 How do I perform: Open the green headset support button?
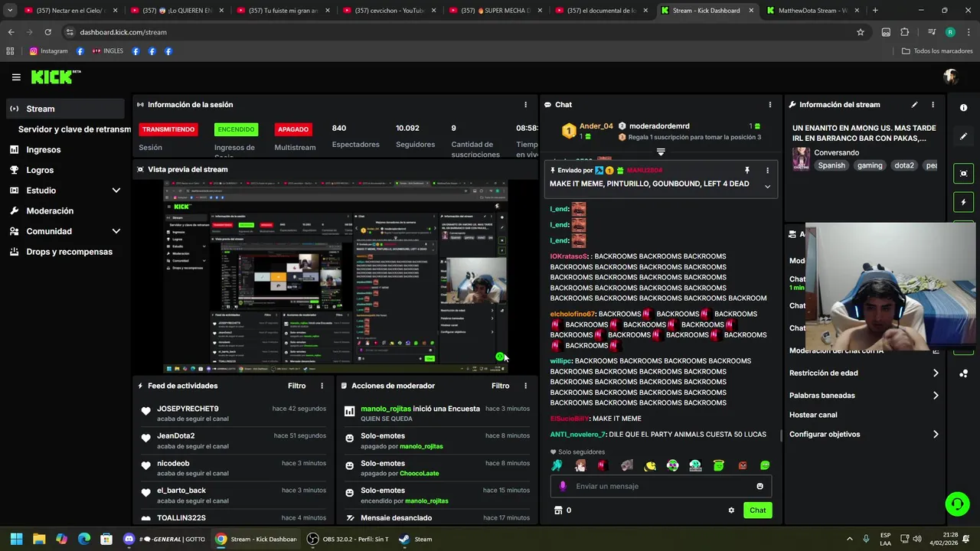tap(957, 504)
